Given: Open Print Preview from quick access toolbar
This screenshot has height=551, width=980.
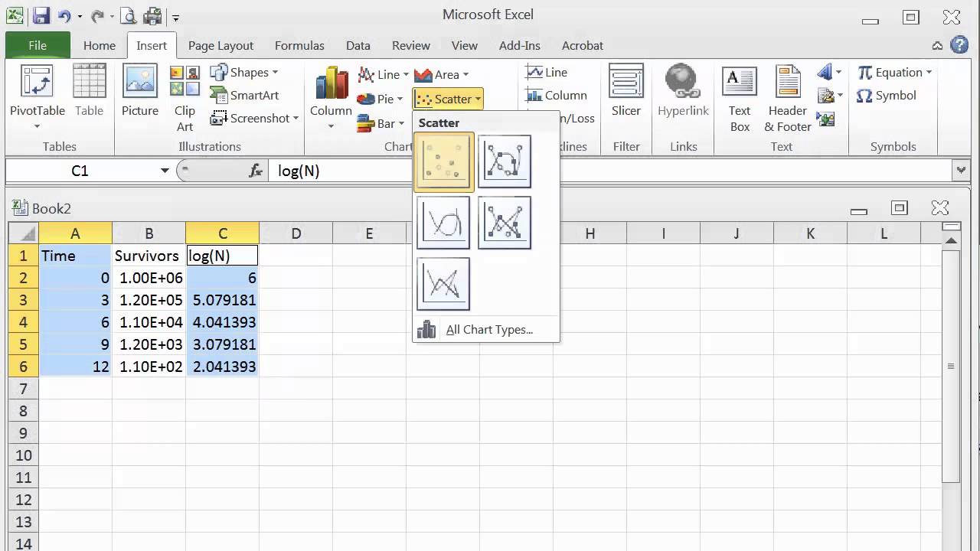Looking at the screenshot, I should (129, 15).
